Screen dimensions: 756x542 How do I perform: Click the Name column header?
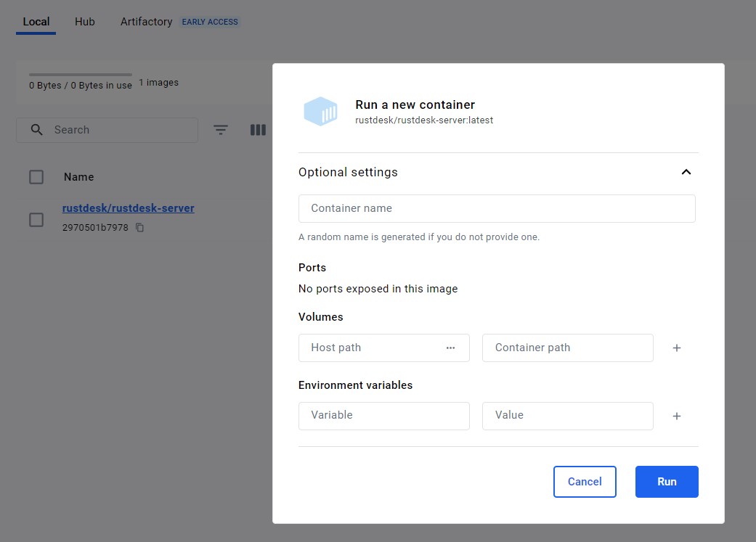(79, 177)
